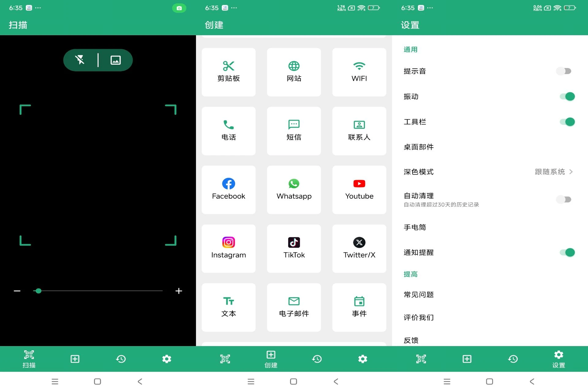Select the WIFI QR code option
The image size is (588, 392).
[359, 72]
